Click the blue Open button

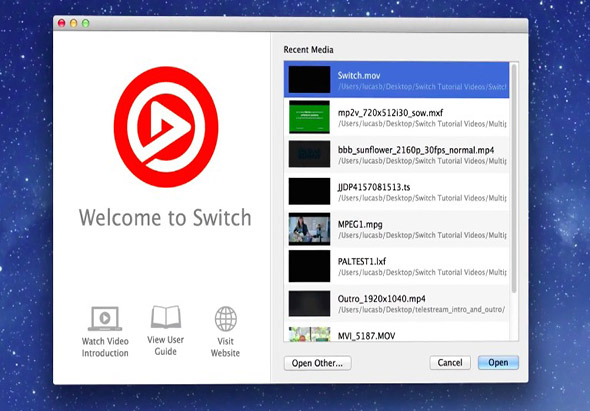pos(498,362)
